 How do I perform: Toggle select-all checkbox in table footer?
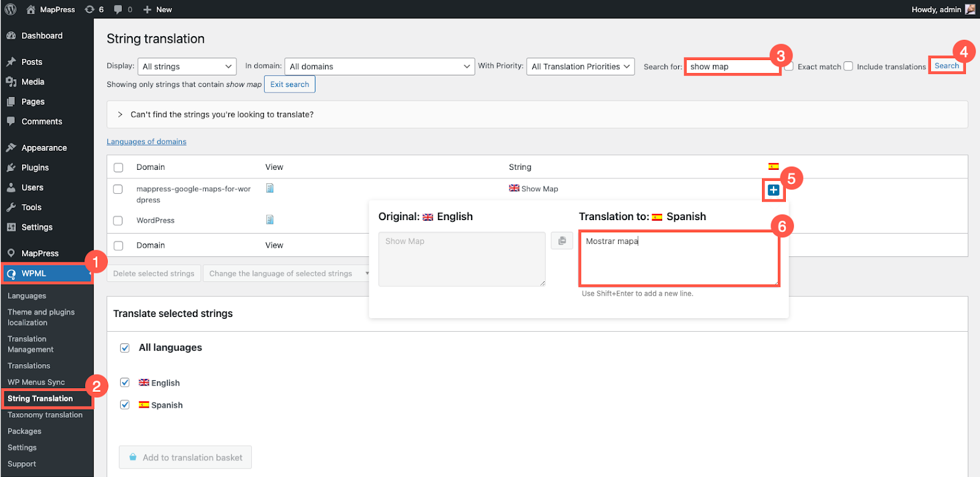tap(118, 246)
